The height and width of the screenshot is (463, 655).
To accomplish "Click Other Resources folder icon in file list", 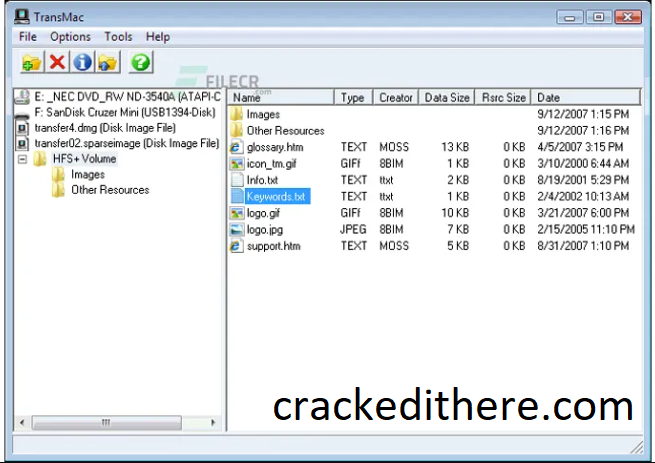I will [x=236, y=130].
